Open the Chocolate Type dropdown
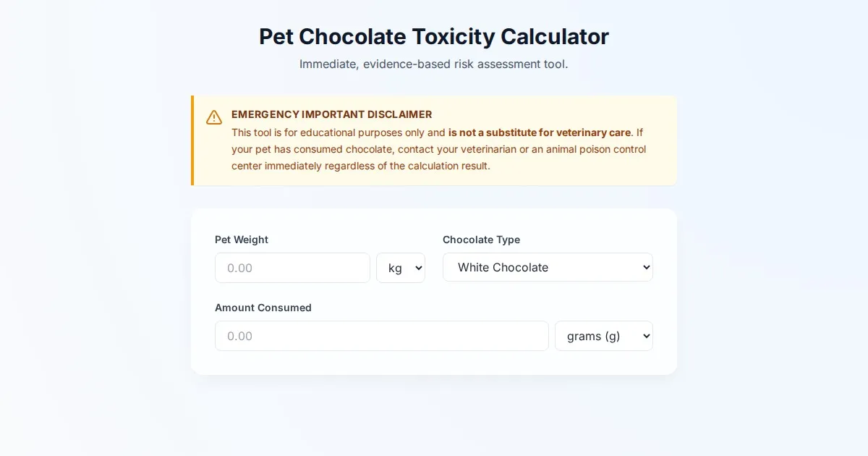 tap(548, 267)
